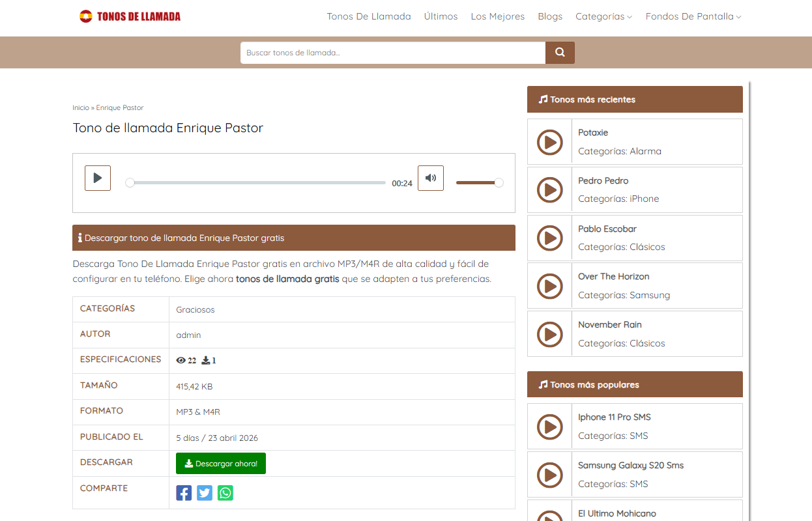
Task: Click music note in Tonos más recientes
Action: pos(543,100)
